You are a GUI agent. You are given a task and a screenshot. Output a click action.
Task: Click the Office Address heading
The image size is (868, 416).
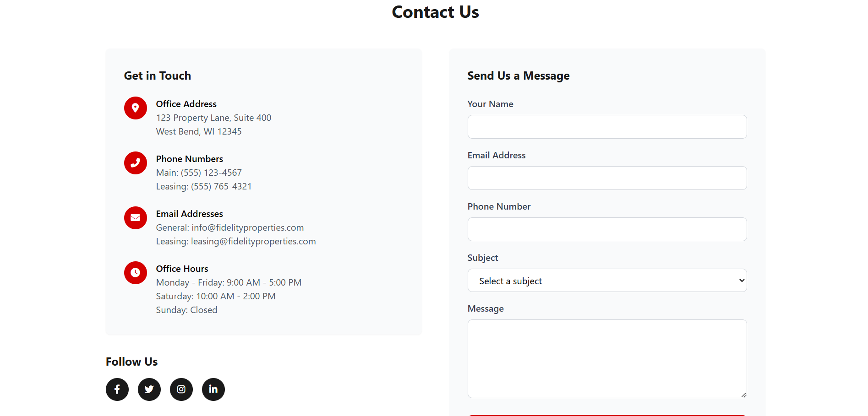[x=186, y=104]
